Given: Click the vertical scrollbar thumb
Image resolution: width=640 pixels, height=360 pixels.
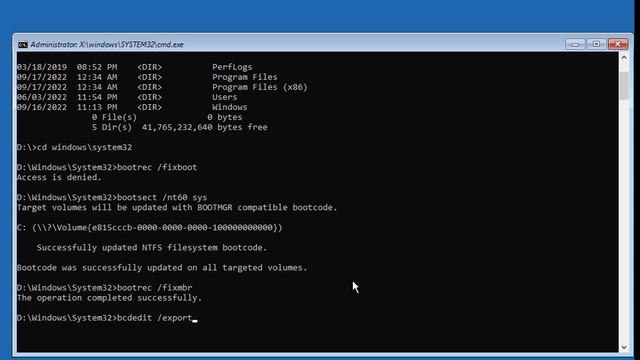Looking at the screenshot, I should pos(624,86).
